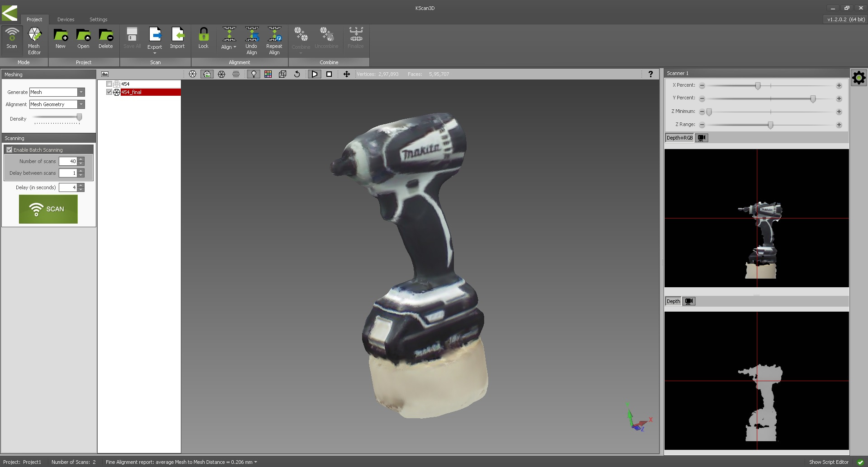868x467 pixels.
Task: Click the camera icon beside Depth
Action: point(689,301)
